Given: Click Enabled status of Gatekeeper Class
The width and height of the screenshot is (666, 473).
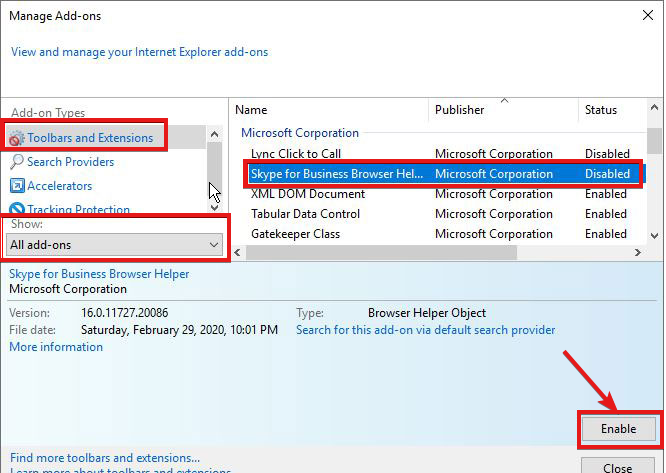Looking at the screenshot, I should coord(606,234).
